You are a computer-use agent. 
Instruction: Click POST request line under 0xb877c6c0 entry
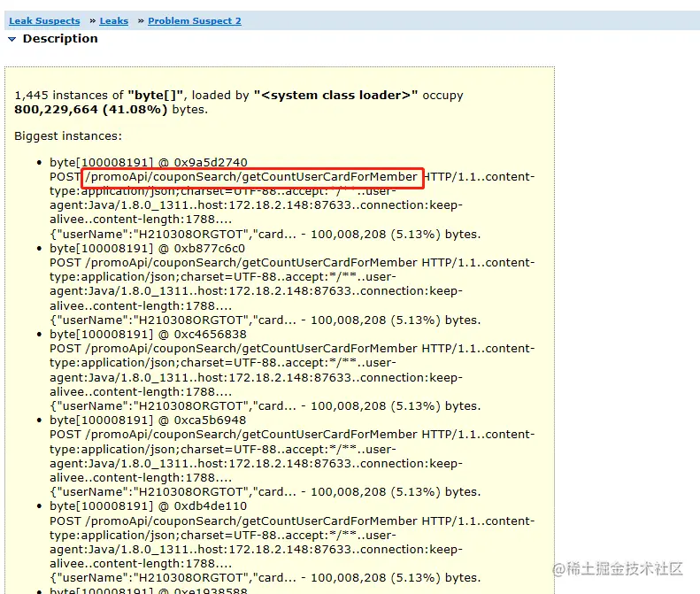[292, 263]
